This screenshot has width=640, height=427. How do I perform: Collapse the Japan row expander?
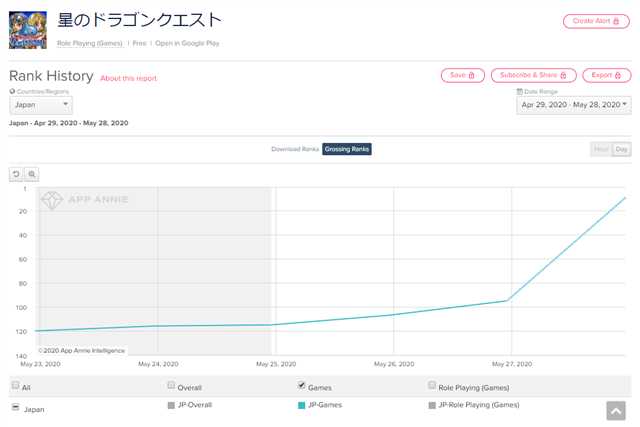pyautogui.click(x=16, y=407)
